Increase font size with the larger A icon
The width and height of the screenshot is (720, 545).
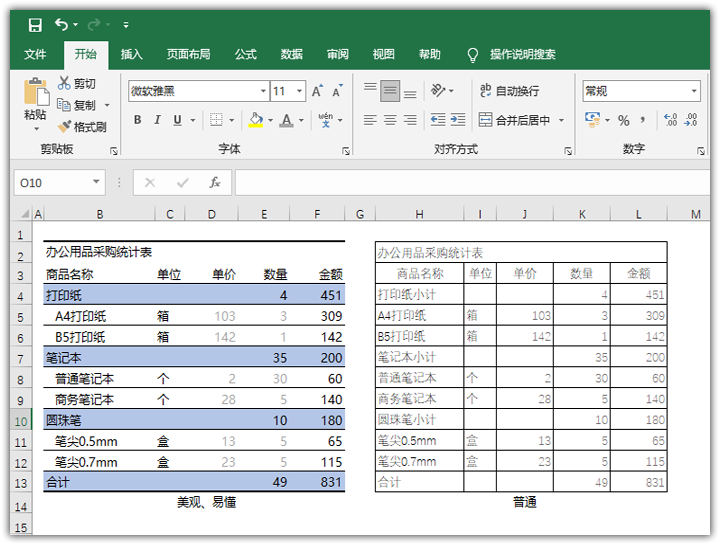(x=317, y=91)
